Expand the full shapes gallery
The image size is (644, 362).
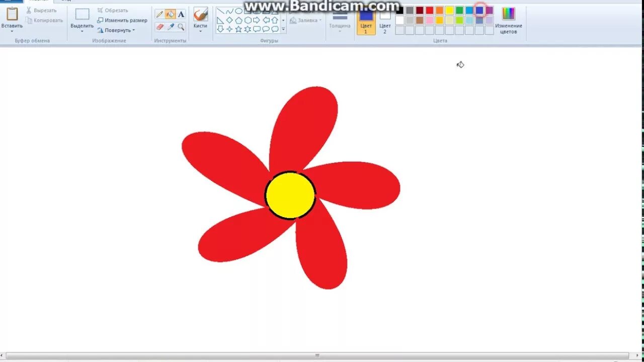(x=283, y=29)
